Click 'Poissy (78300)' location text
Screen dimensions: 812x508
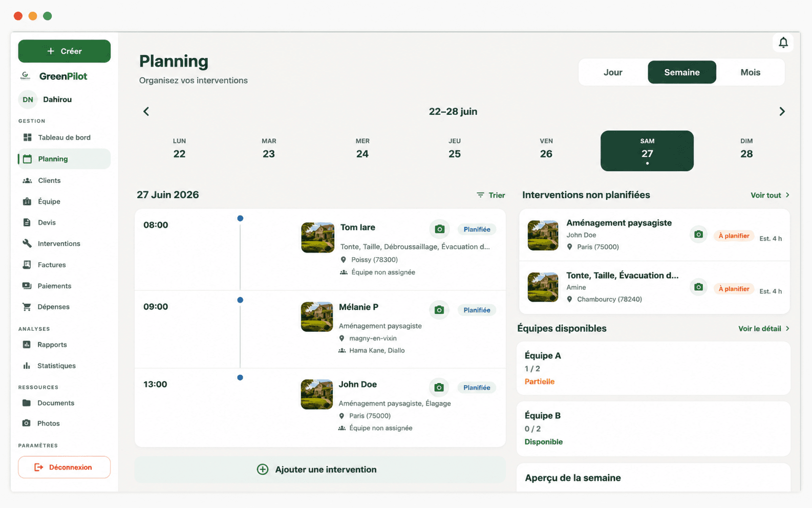click(x=374, y=260)
